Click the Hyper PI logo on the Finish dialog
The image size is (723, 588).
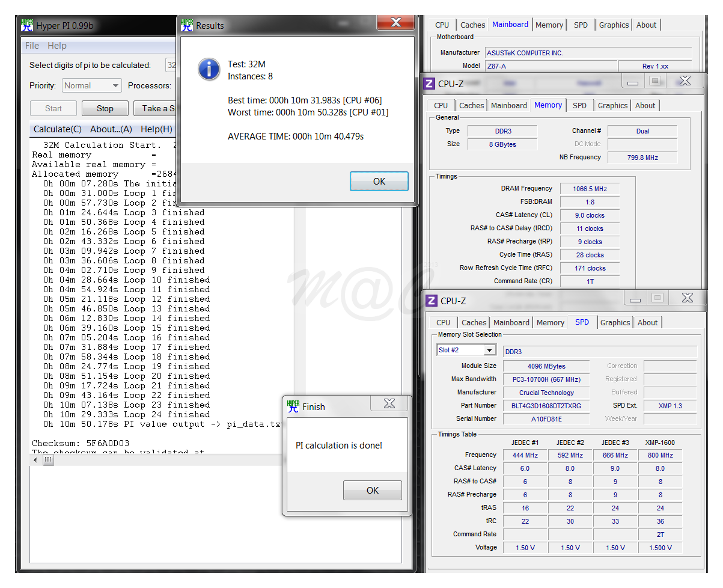click(x=293, y=407)
